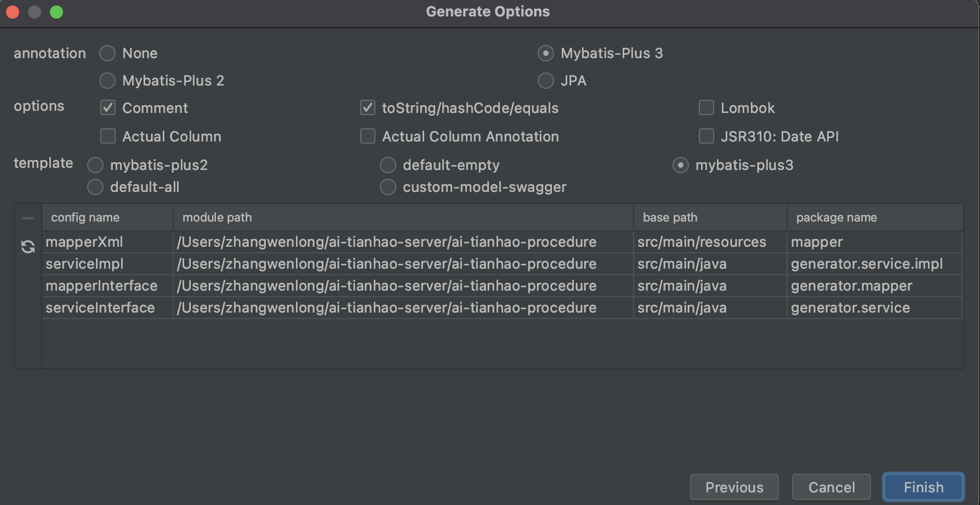
Task: Select custom-model-swagger template
Action: click(388, 187)
